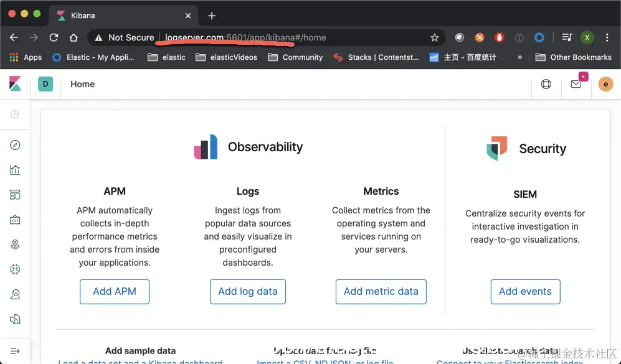Open Logs icon in sidebar
Image resolution: width=621 pixels, height=364 pixels.
tap(15, 319)
